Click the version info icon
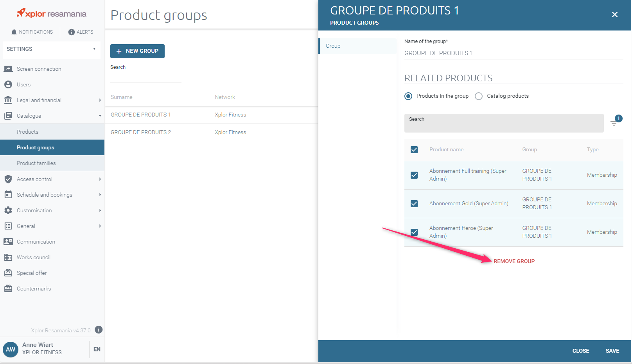Image resolution: width=632 pixels, height=364 pixels. coord(99,330)
